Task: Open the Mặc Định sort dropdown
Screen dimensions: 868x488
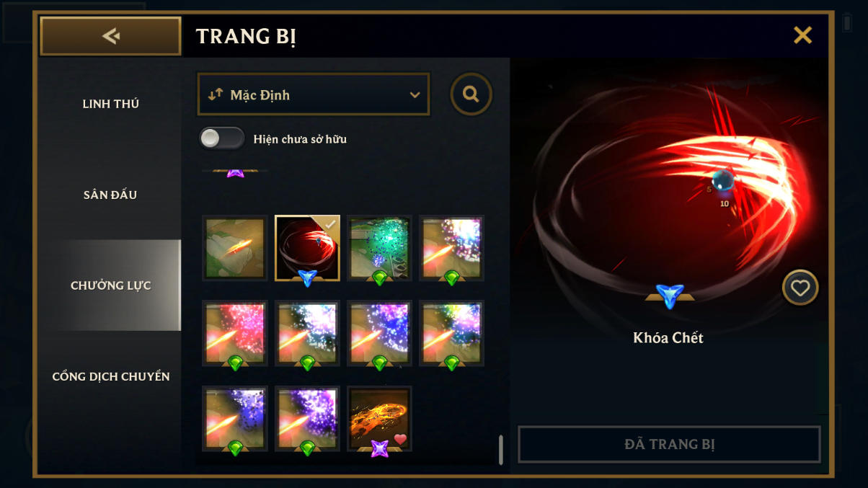Action: coord(314,94)
